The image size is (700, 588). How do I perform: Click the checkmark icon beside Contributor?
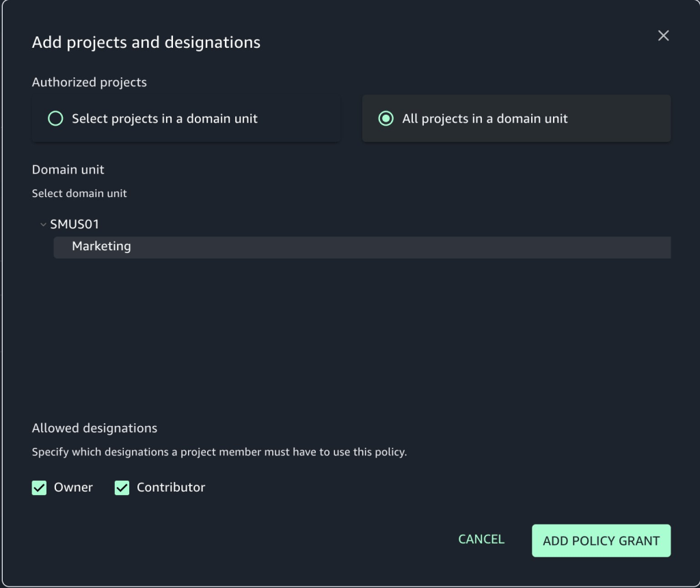coord(122,487)
